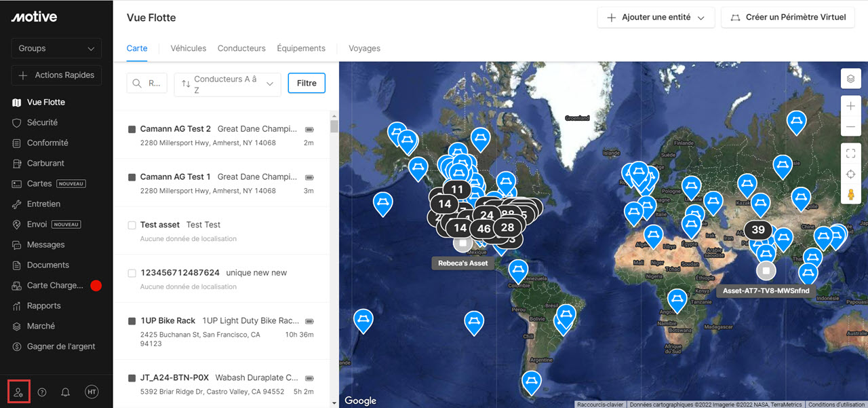This screenshot has height=408, width=868.
Task: Select the Rebeca's Asset map marker
Action: (463, 243)
